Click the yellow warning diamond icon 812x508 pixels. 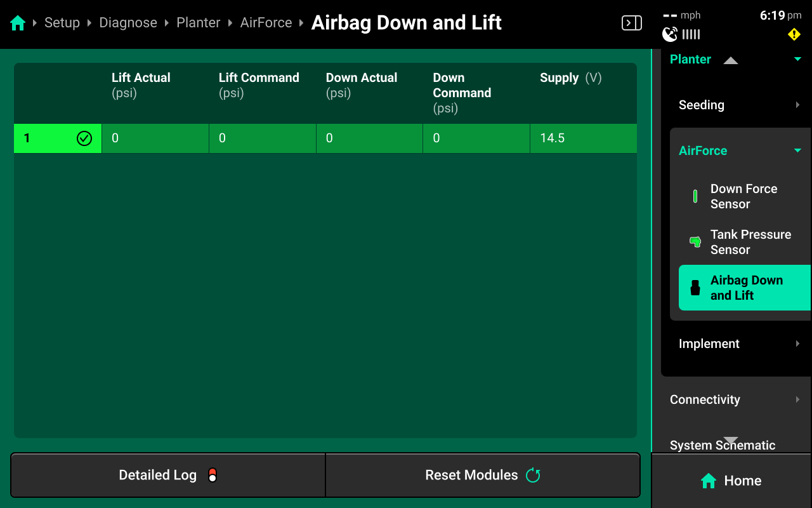794,34
